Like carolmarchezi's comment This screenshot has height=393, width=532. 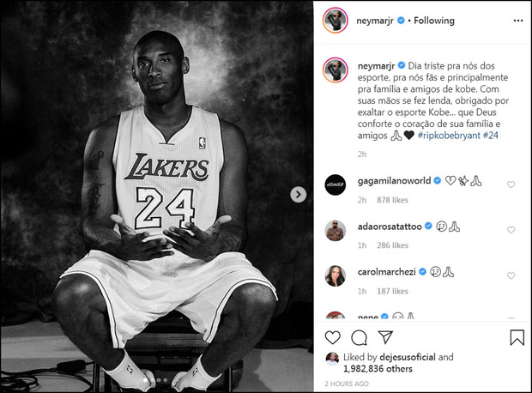pos(511,276)
